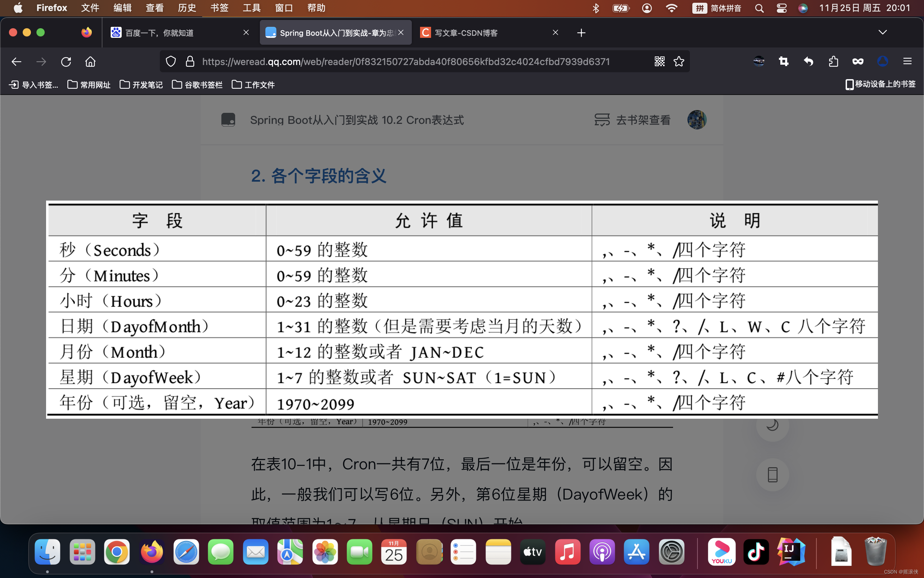Click the date and time clock
Screen dimensions: 924x578
pyautogui.click(x=865, y=8)
